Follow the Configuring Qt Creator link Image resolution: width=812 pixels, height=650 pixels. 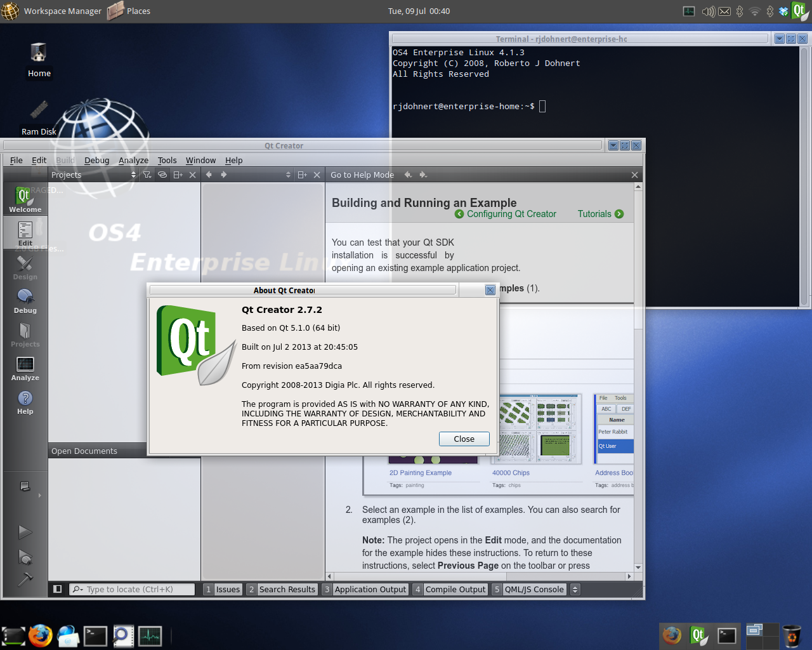511,214
